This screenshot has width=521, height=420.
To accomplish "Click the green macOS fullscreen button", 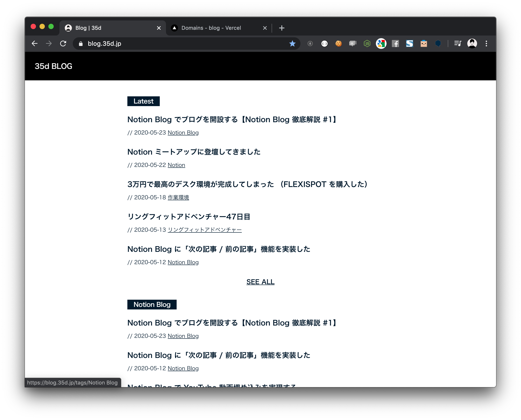I will tap(51, 27).
